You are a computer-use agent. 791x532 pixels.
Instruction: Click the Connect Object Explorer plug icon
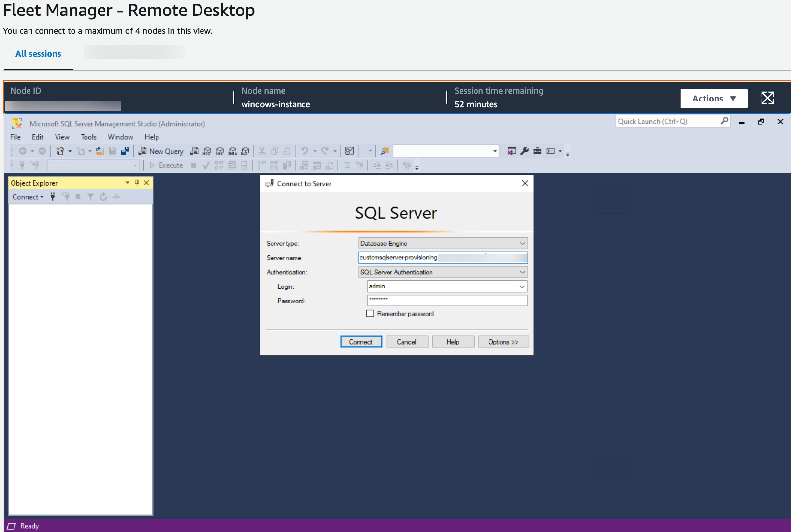coord(53,197)
